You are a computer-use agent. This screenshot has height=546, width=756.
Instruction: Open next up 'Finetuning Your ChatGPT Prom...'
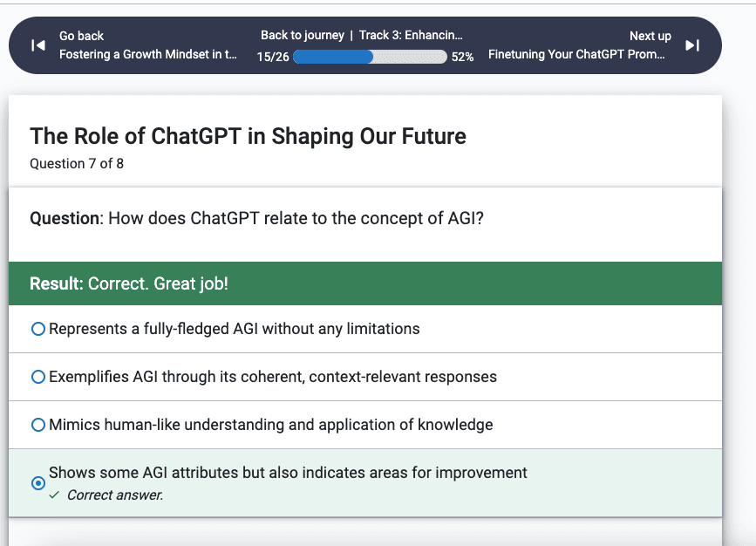(x=576, y=54)
